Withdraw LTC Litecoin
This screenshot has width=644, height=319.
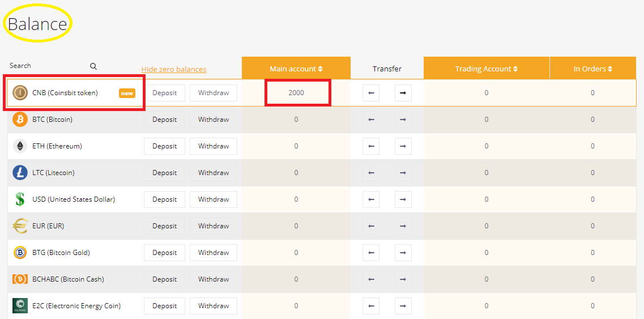click(214, 173)
